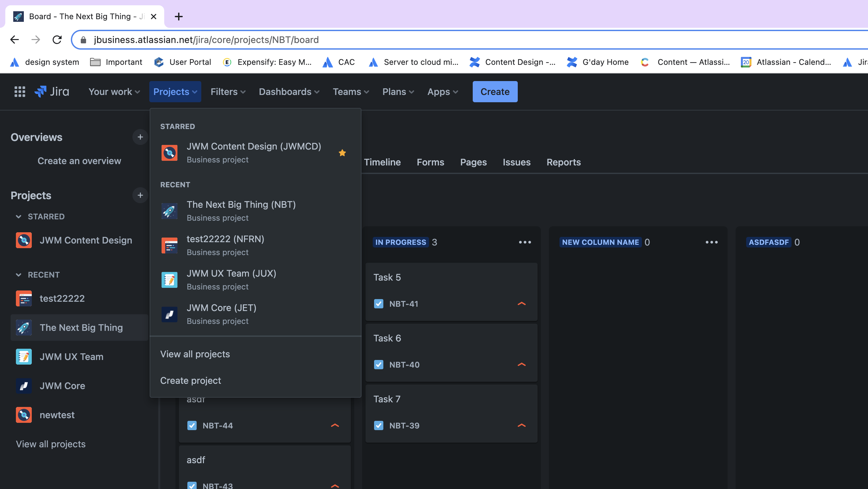Select JWM Core JET project icon
The height and width of the screenshot is (489, 868).
click(169, 314)
